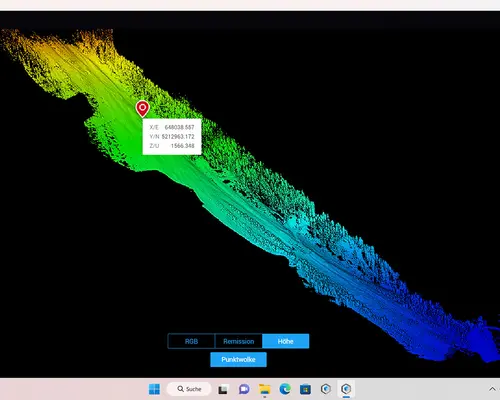Click the active hexagon app taskbar icon

(x=346, y=389)
